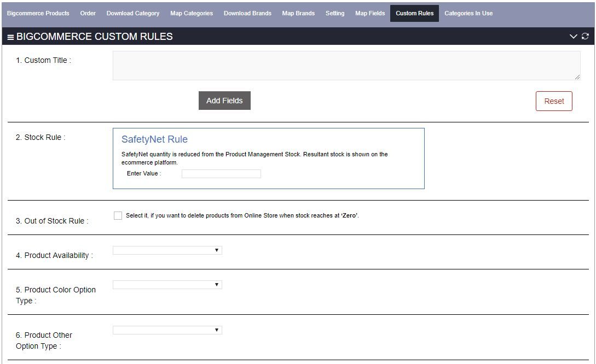Go to the Map Categories tab
Viewport: 596px width, 364px height.
(192, 13)
